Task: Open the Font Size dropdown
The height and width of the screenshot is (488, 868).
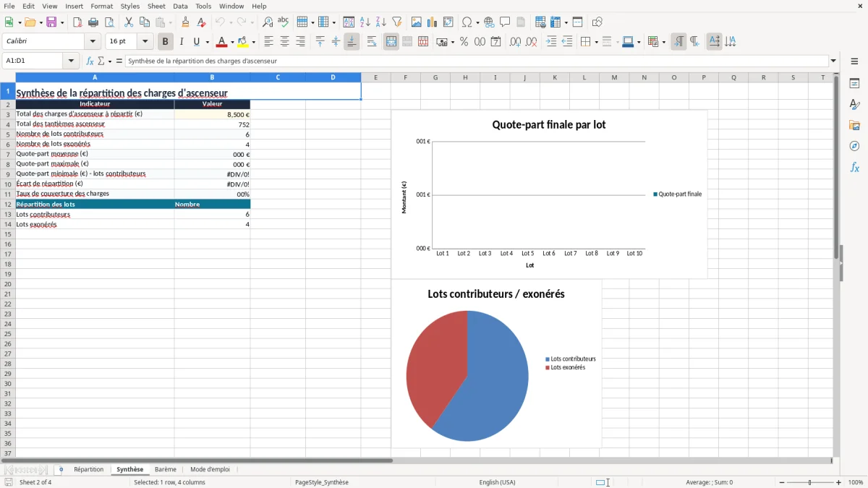Action: [x=145, y=42]
